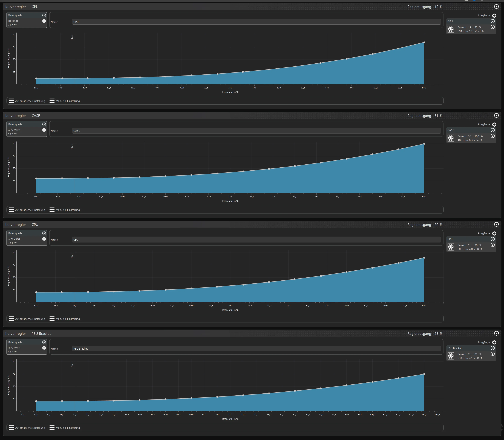
Task: Click the CPU Cores data source label
Action: pos(14,239)
